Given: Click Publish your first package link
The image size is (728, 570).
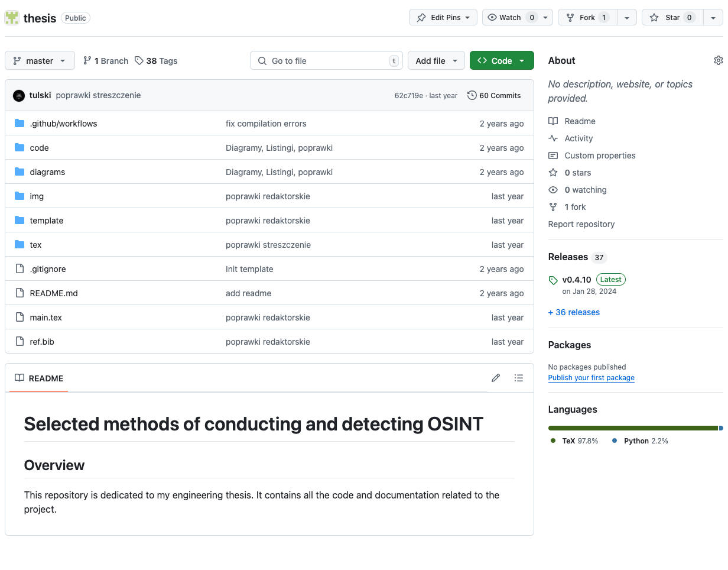Looking at the screenshot, I should point(591,378).
